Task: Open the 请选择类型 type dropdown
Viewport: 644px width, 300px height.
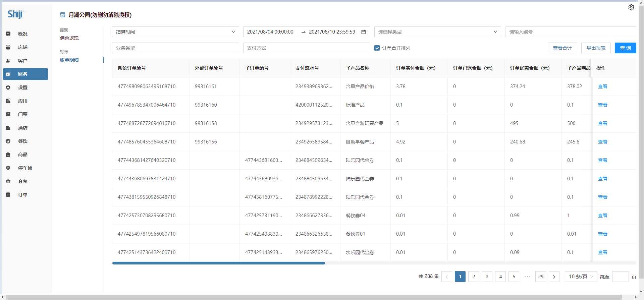Action: click(x=437, y=32)
